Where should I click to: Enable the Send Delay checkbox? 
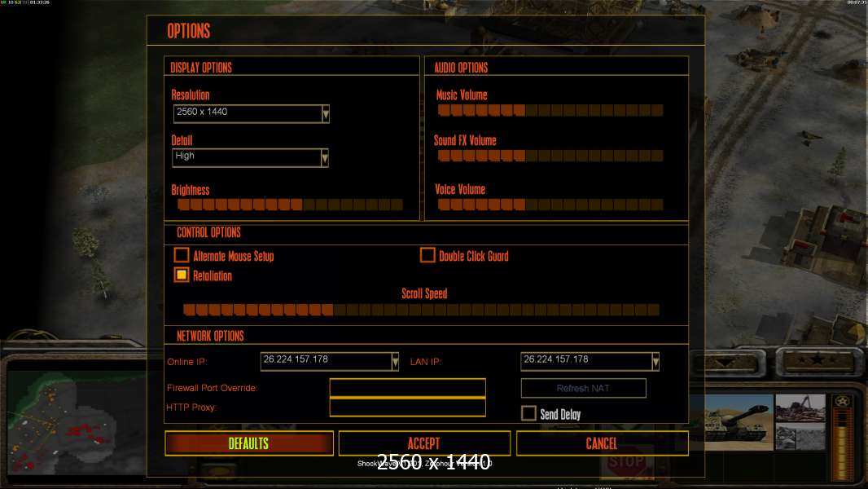tap(528, 413)
